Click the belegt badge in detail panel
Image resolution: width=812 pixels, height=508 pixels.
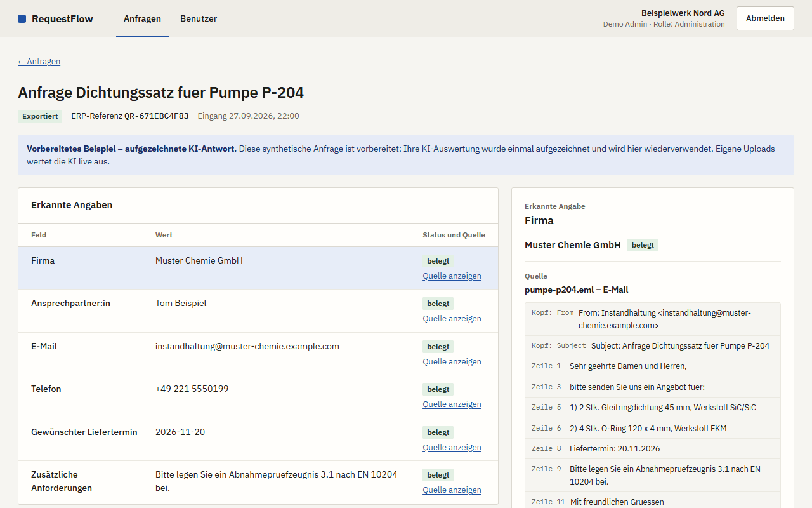point(643,245)
